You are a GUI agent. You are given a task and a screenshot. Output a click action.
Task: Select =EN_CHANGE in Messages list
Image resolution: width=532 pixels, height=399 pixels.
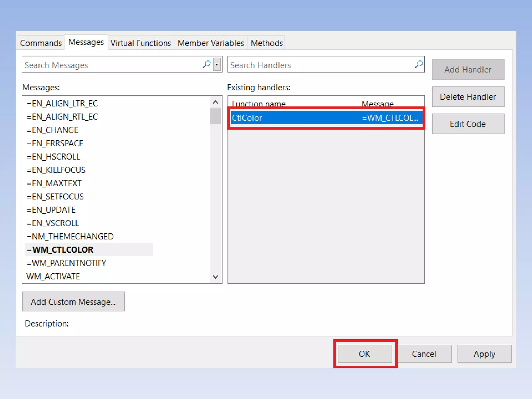(x=52, y=130)
